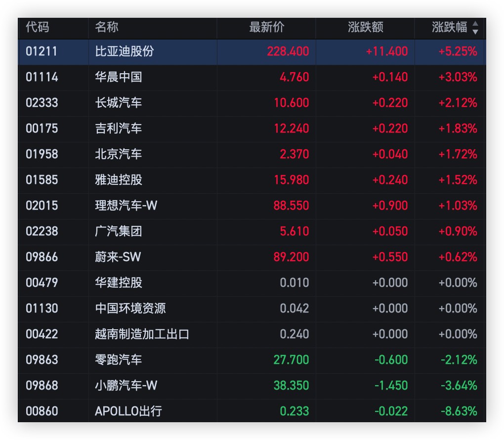Click the ascending sort arrow beside 涨跌幅
Screen dimensions: 504x440
pyautogui.click(x=475, y=24)
